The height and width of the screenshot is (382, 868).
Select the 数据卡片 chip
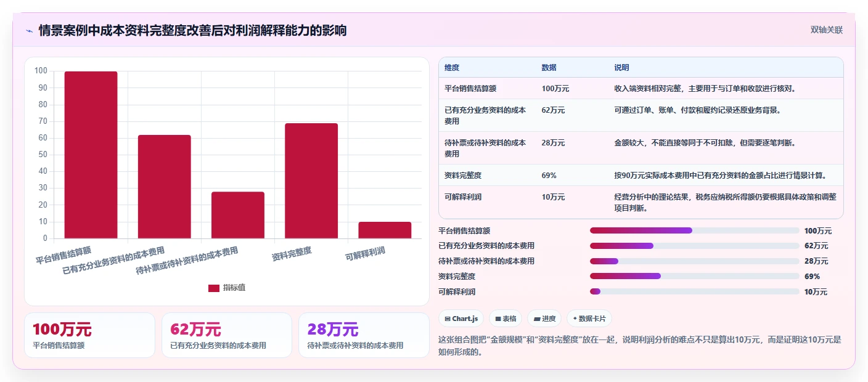point(589,319)
